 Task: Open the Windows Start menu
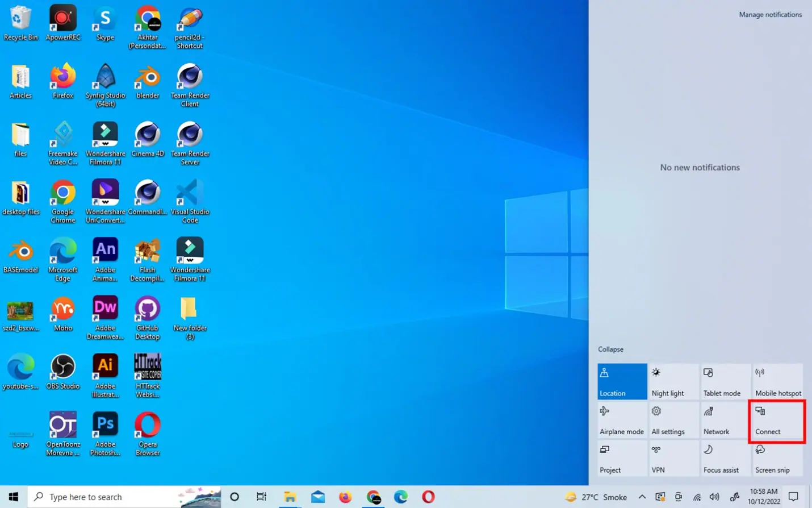pyautogui.click(x=14, y=497)
